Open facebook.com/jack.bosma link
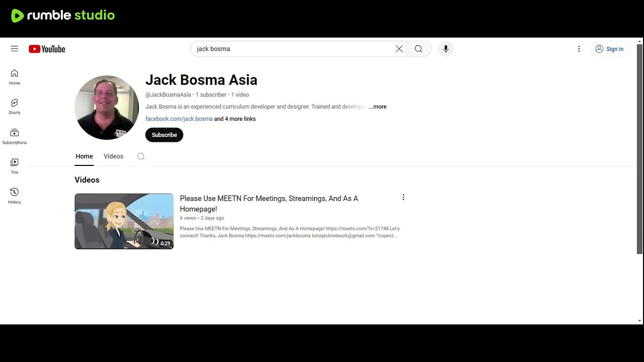The height and width of the screenshot is (362, 644). click(179, 119)
